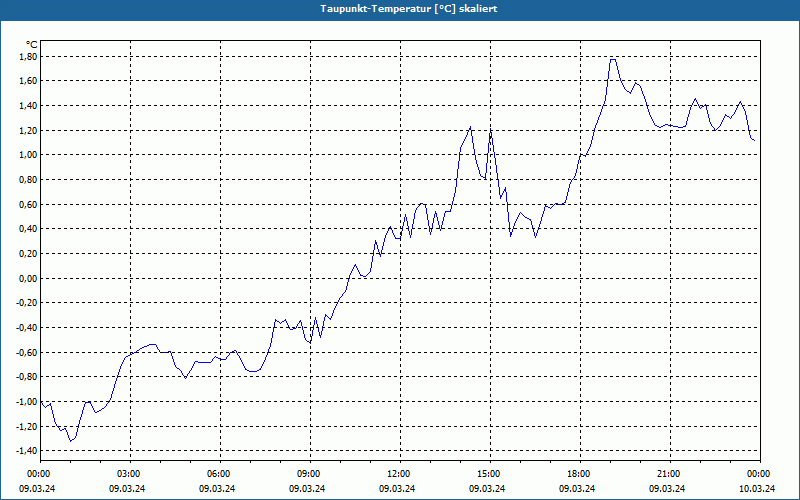Click the 0,20 y-axis label
The width and height of the screenshot is (800, 500).
[29, 254]
